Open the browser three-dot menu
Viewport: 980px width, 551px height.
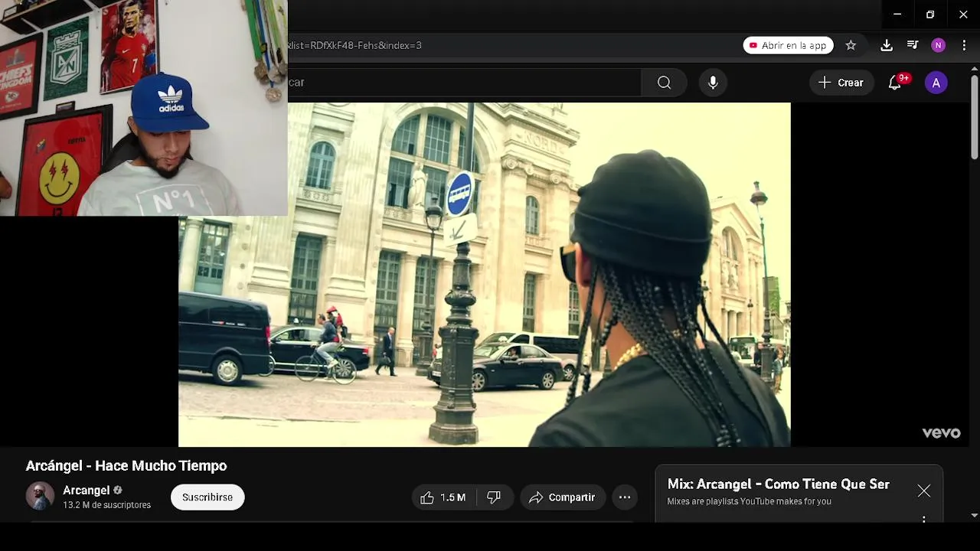(x=964, y=45)
